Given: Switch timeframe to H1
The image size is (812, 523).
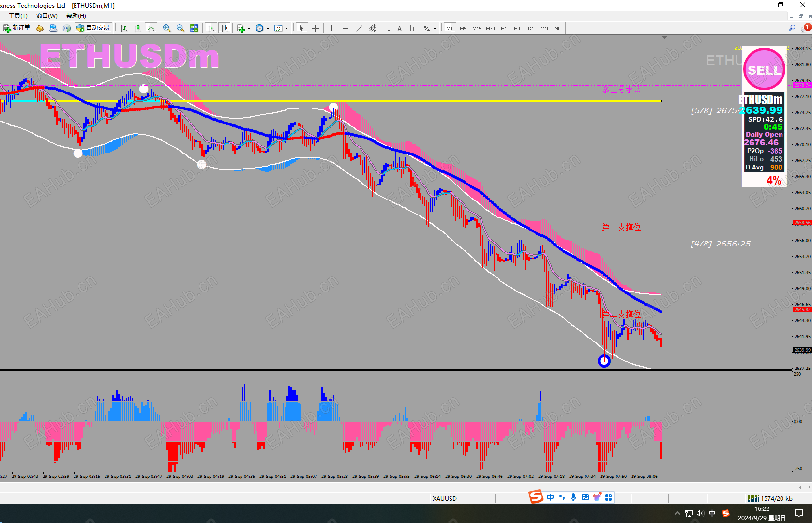Looking at the screenshot, I should (x=504, y=28).
